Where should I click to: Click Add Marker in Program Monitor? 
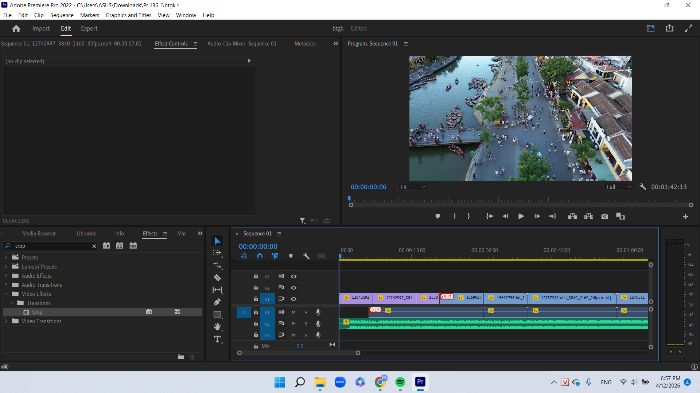coord(438,216)
